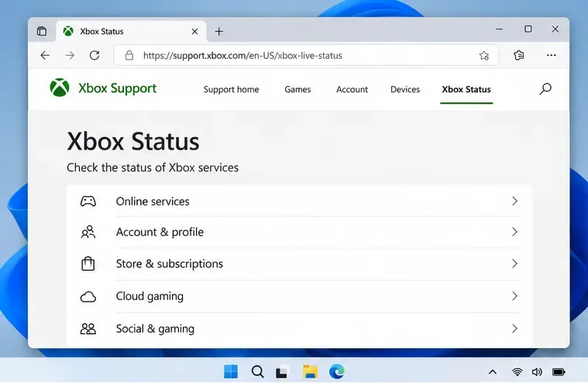Select the Games nav item
Screen dimensions: 588x383
click(297, 89)
